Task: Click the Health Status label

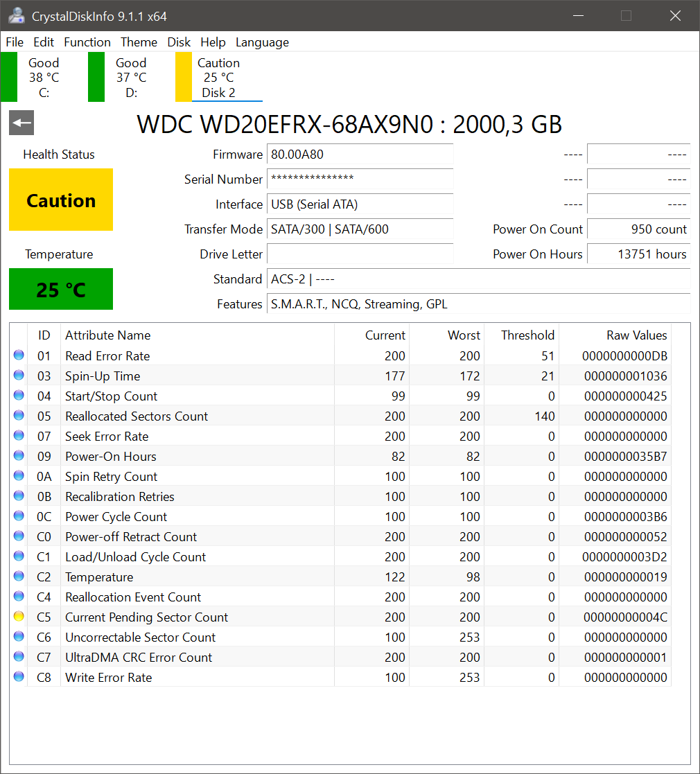Action: [x=59, y=155]
